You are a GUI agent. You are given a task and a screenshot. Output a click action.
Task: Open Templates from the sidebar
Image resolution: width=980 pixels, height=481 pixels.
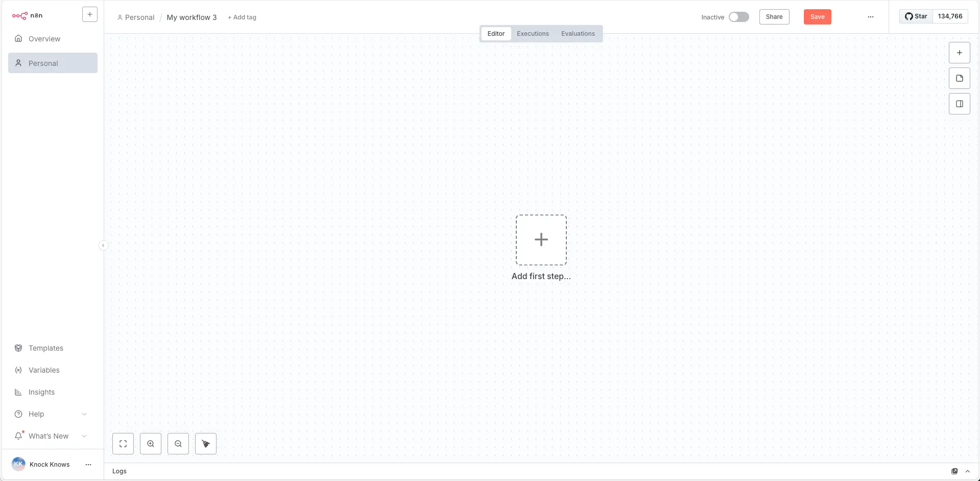tap(45, 348)
